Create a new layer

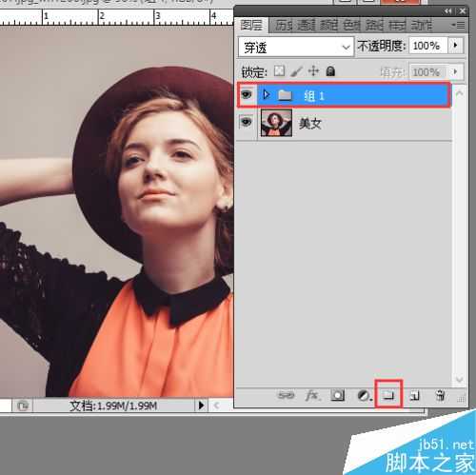pos(414,395)
